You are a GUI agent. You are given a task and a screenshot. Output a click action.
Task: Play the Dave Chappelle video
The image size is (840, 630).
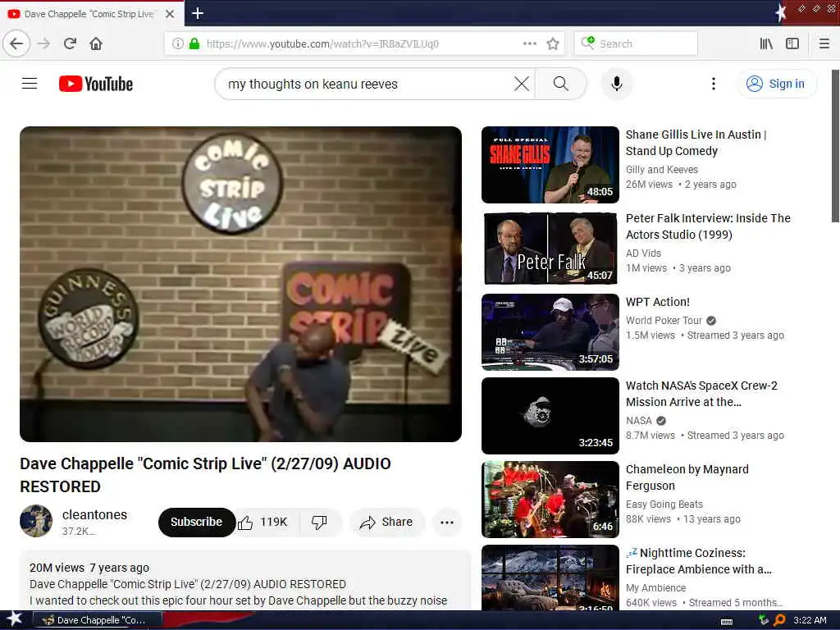(x=240, y=284)
